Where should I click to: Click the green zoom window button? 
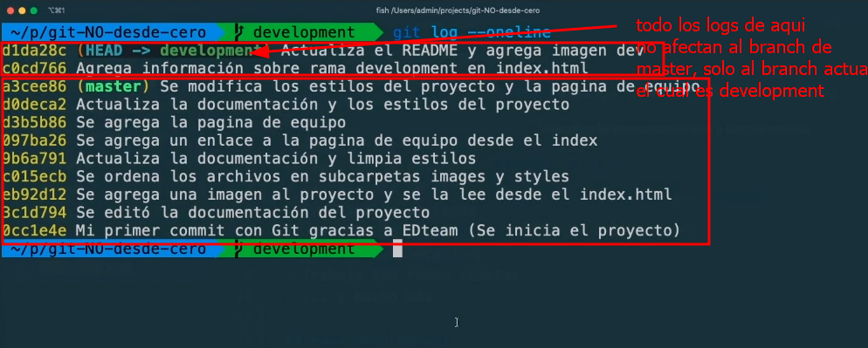point(34,10)
